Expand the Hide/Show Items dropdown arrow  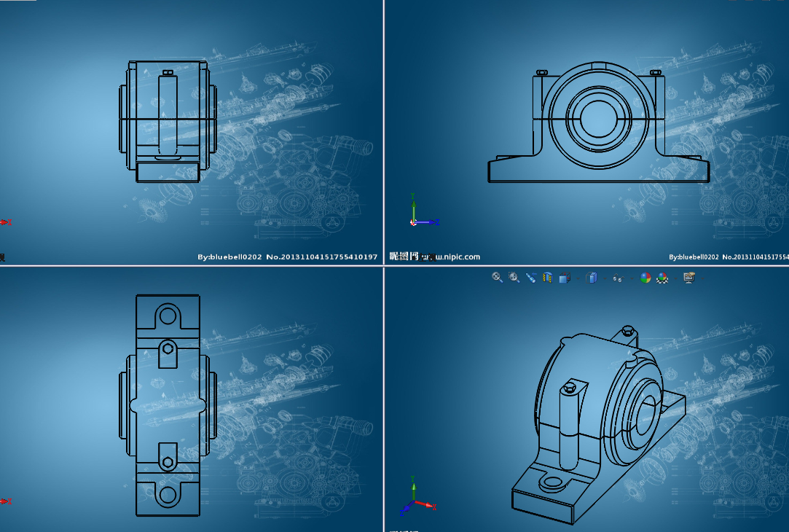[632, 278]
